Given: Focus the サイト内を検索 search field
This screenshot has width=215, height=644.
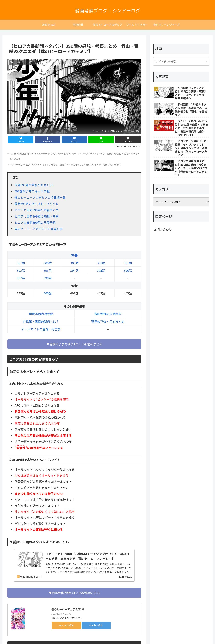Looking at the screenshot, I should [x=181, y=62].
